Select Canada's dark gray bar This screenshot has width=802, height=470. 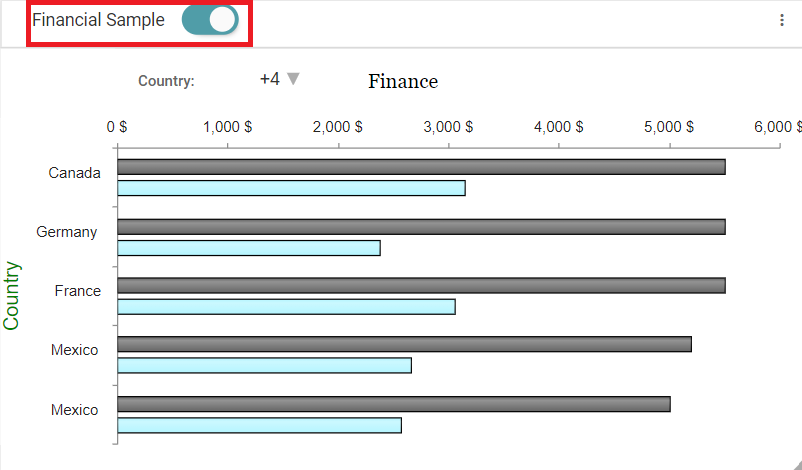pos(421,167)
